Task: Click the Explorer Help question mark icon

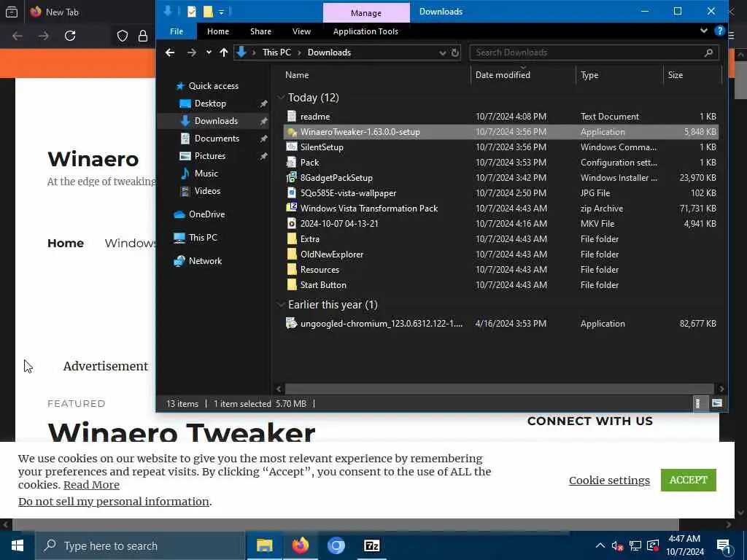Action: coord(719,31)
